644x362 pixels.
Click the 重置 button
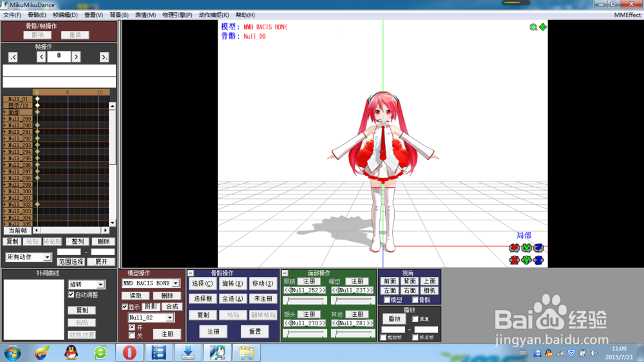254,332
